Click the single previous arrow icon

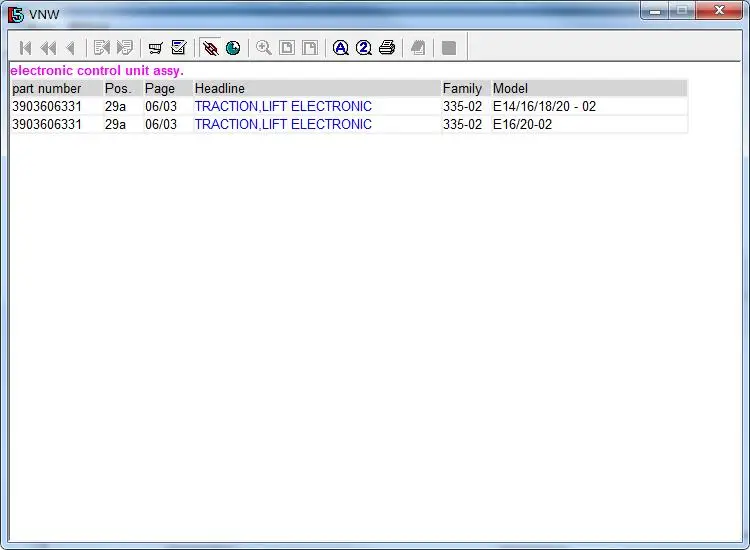pos(71,48)
